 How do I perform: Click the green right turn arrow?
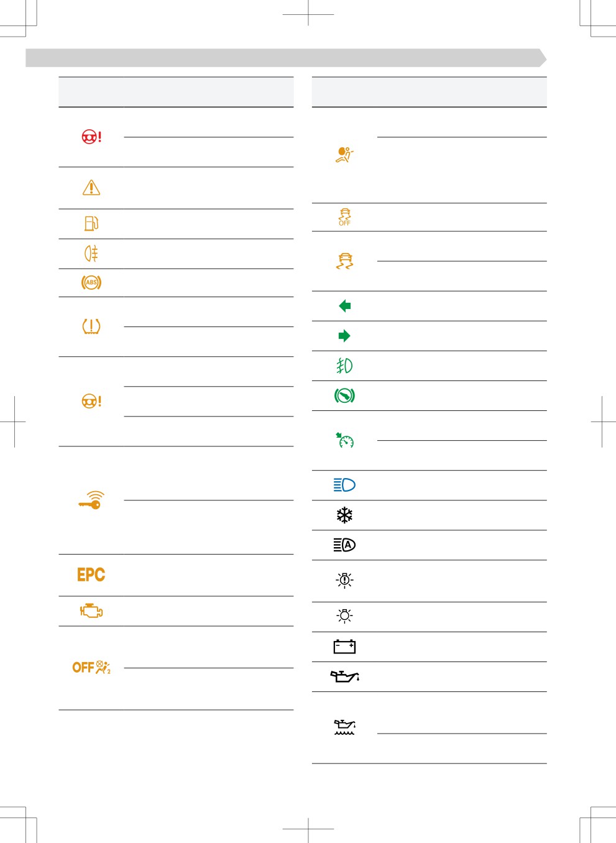click(344, 336)
